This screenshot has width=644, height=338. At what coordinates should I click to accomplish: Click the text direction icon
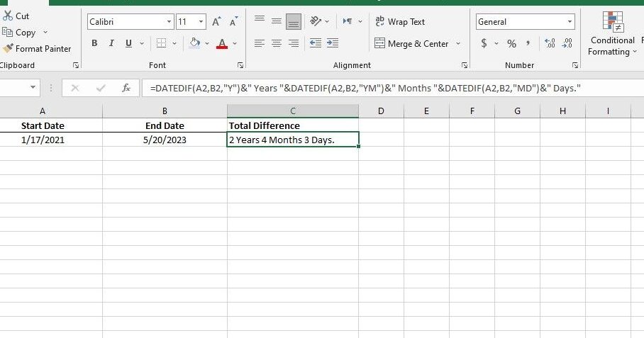coord(348,21)
